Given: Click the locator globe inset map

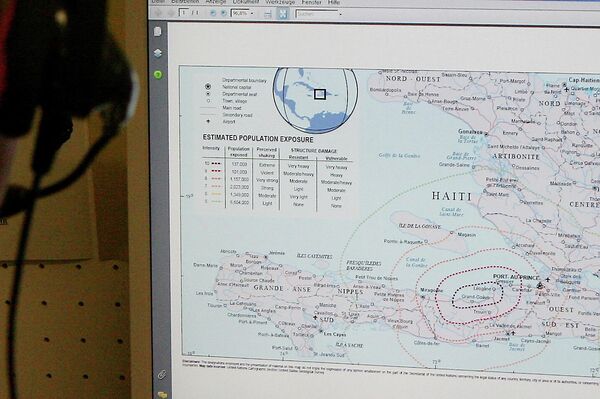Looking at the screenshot, I should pos(316,100).
